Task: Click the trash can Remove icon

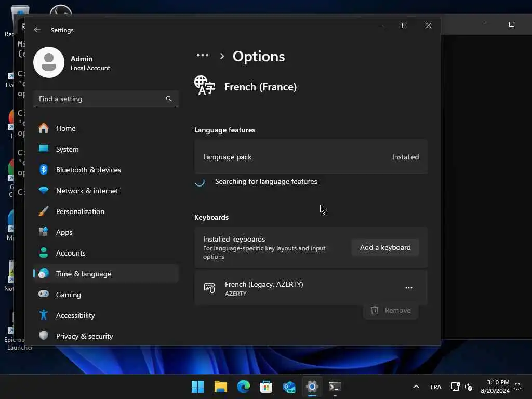Action: [374, 310]
